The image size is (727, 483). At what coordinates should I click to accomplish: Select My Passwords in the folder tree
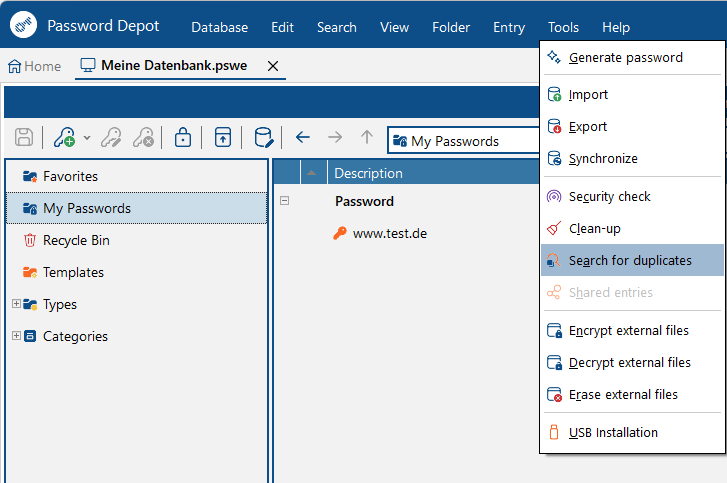136,208
